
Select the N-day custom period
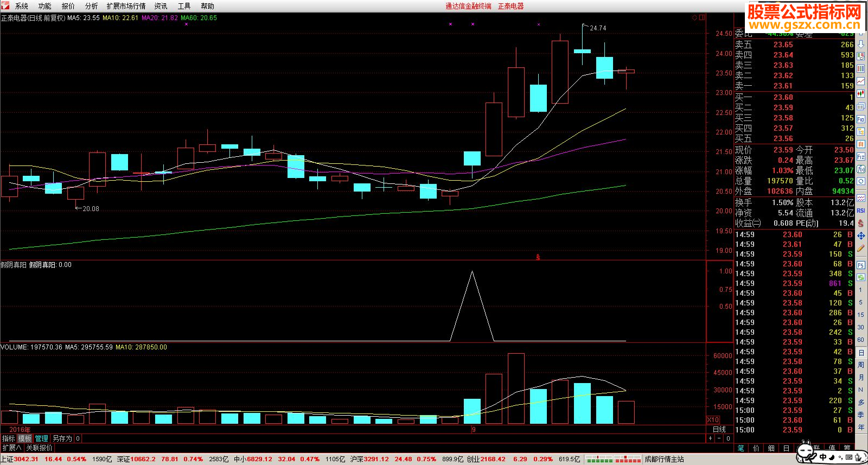pyautogui.click(x=861, y=390)
